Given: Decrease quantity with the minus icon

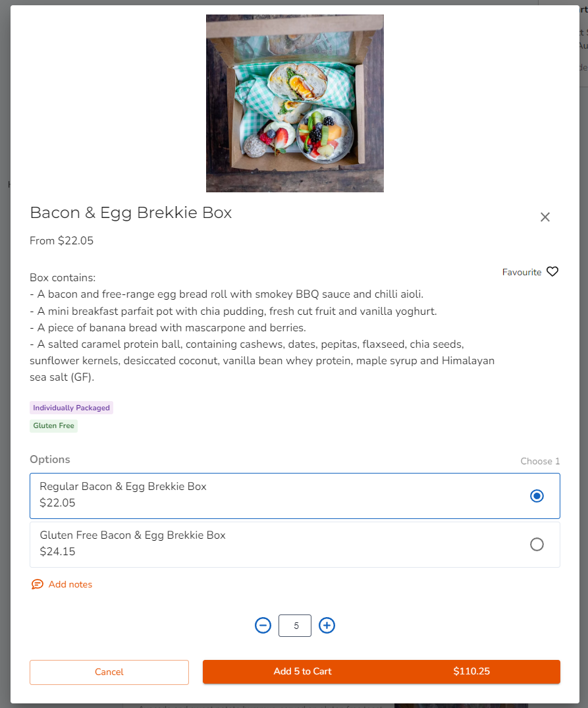Looking at the screenshot, I should pos(263,626).
